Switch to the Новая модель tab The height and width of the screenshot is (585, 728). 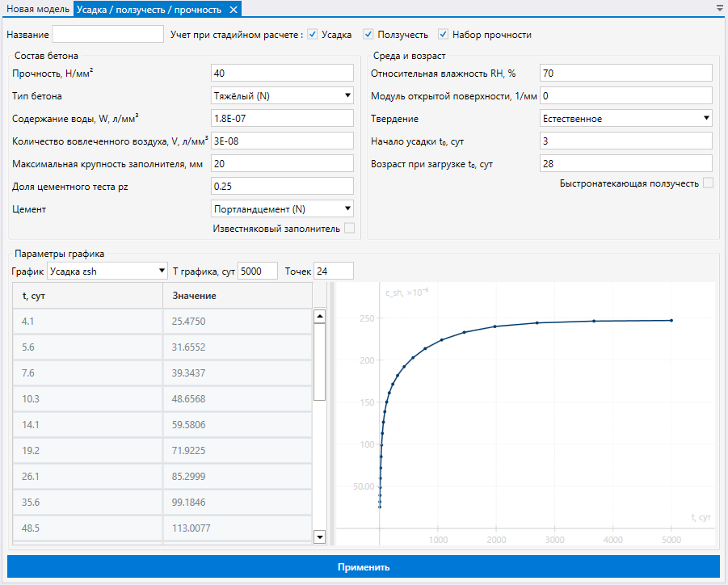38,9
